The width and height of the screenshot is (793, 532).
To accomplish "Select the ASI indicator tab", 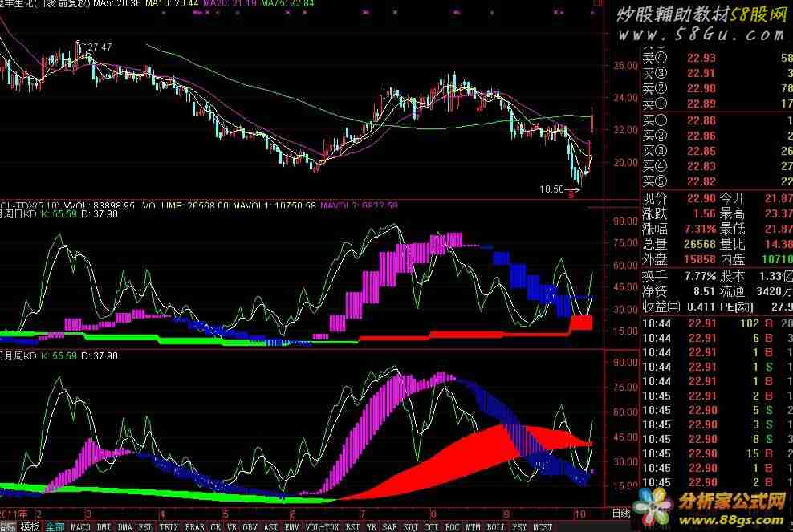I will [271, 527].
